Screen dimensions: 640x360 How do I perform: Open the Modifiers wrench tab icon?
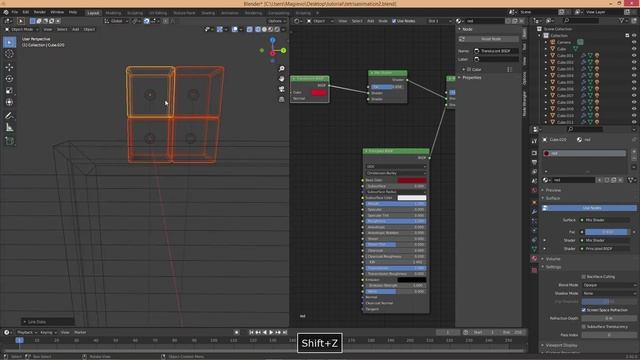tap(534, 211)
